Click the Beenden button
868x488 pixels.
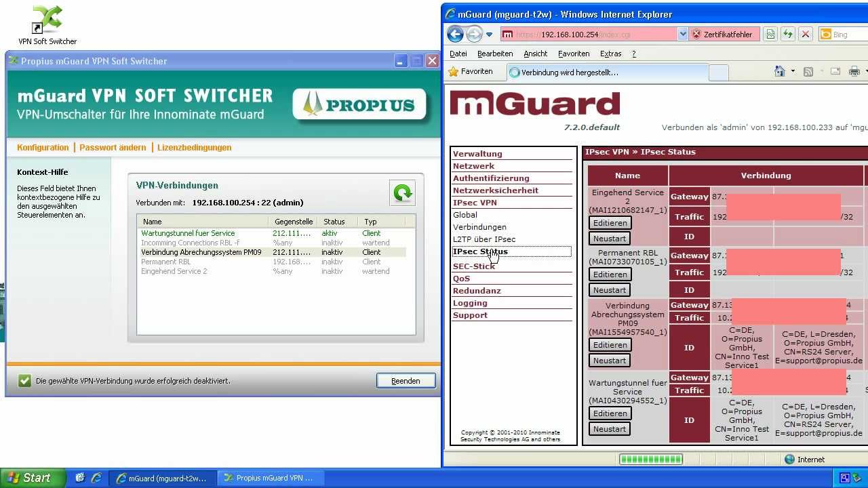406,381
